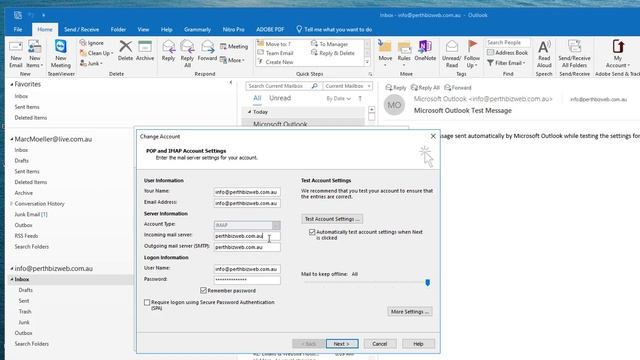Image resolution: width=640 pixels, height=360 pixels.
Task: Click the Outgoing mail server SMTP field
Action: pos(247,247)
